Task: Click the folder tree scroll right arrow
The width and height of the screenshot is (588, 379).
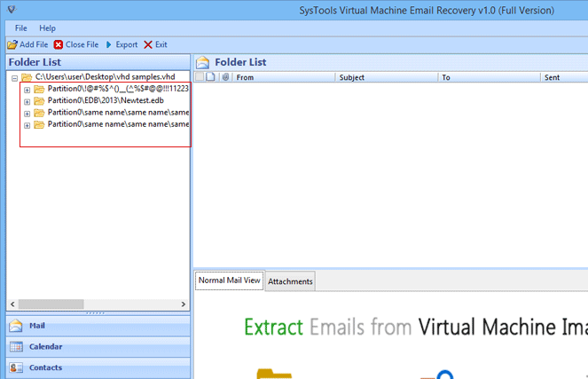Action: tap(184, 304)
